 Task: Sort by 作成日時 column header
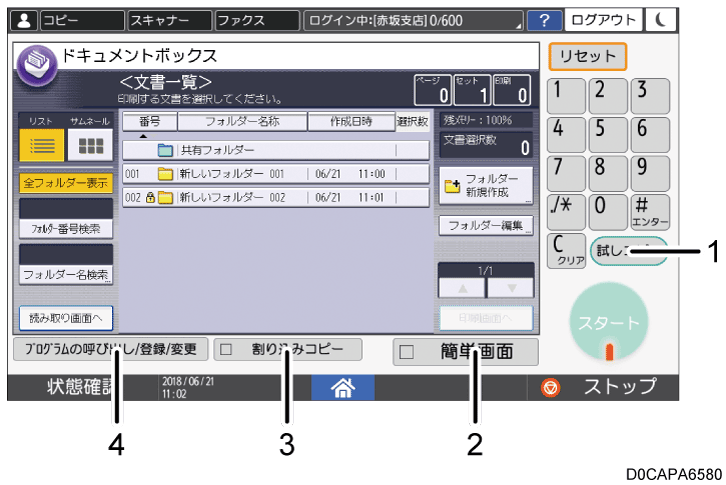(x=351, y=121)
